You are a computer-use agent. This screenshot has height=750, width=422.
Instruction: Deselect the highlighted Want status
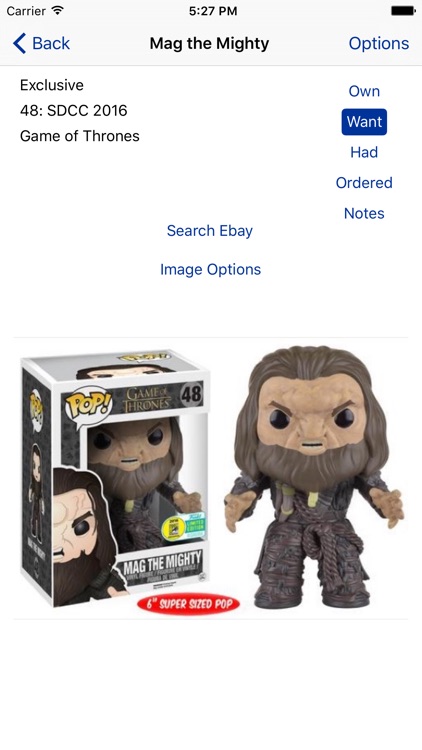pos(364,122)
